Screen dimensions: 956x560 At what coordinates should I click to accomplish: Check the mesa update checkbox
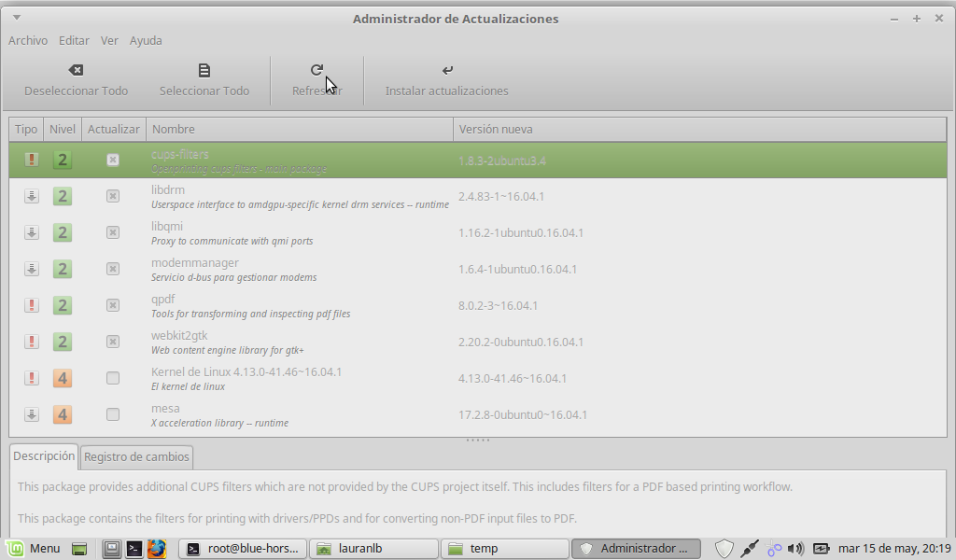coord(113,414)
